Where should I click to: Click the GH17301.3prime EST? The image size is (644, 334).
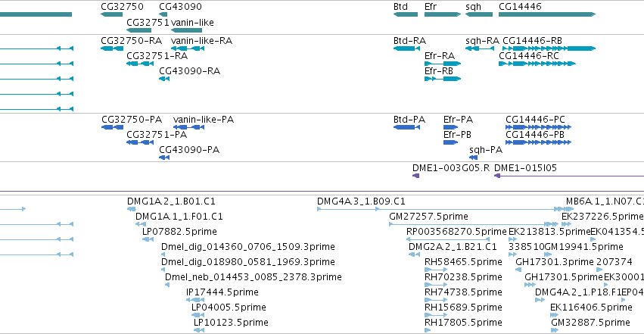click(x=518, y=270)
